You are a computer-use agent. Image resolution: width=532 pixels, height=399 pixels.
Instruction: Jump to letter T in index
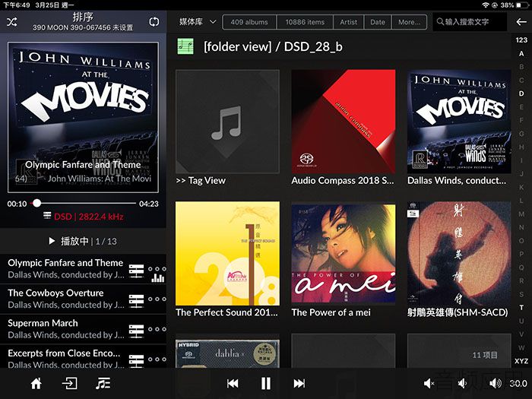click(x=521, y=307)
